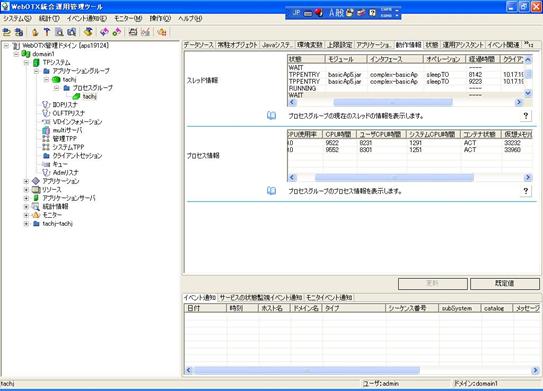Open the システム menu
The width and height of the screenshot is (543, 391).
17,18
